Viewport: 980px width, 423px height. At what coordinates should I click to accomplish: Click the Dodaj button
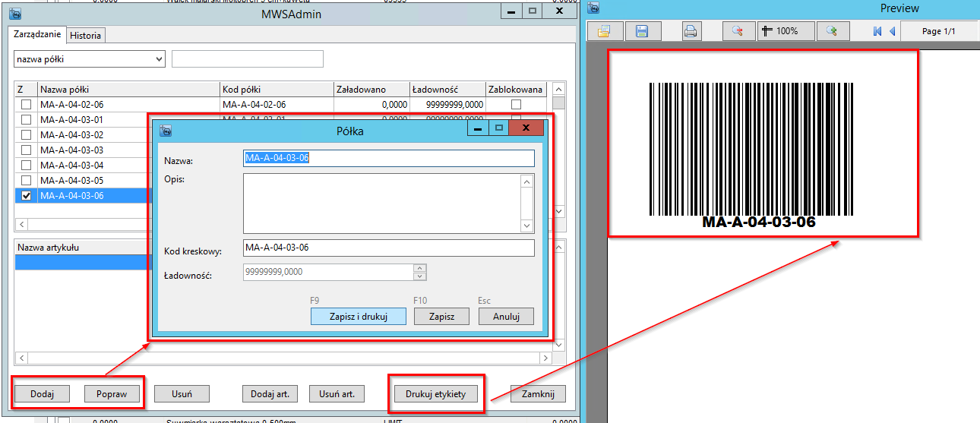pyautogui.click(x=42, y=394)
